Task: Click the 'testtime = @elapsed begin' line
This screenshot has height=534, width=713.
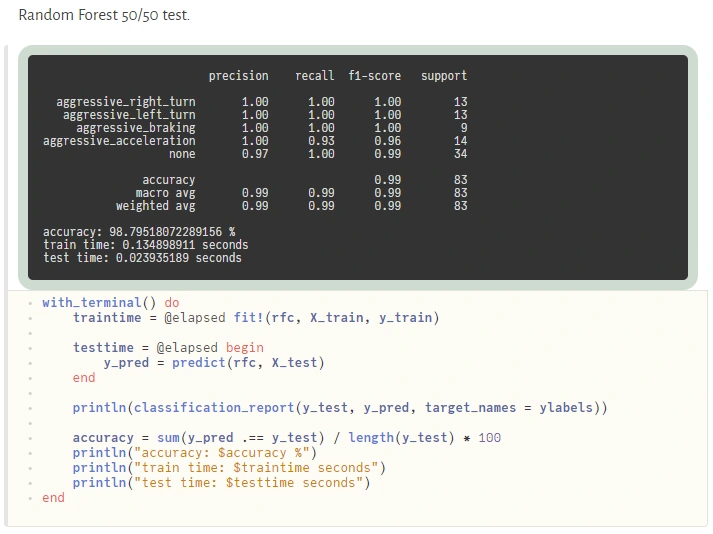Action: [168, 348]
